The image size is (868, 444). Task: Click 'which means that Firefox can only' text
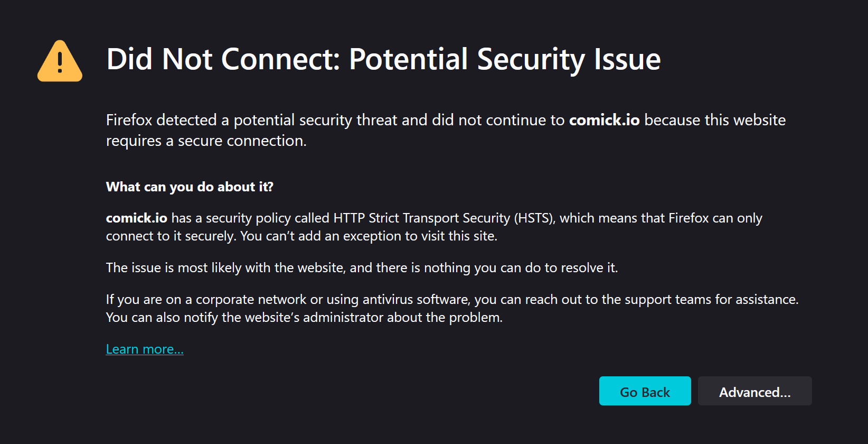pyautogui.click(x=661, y=218)
